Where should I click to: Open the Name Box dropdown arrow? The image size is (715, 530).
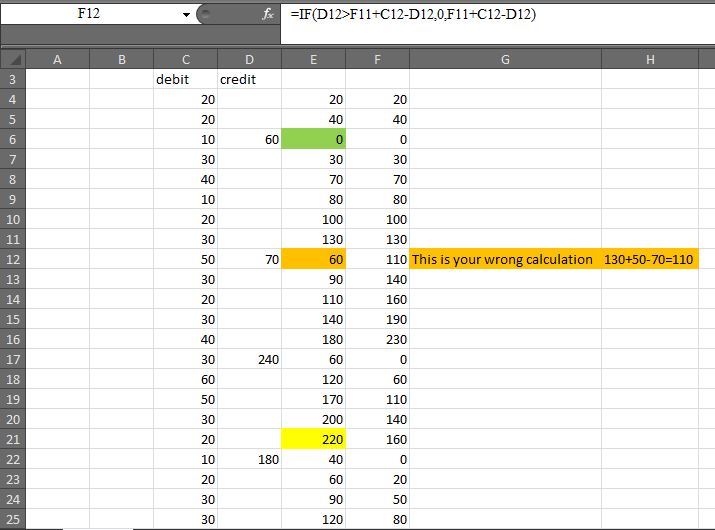[186, 16]
